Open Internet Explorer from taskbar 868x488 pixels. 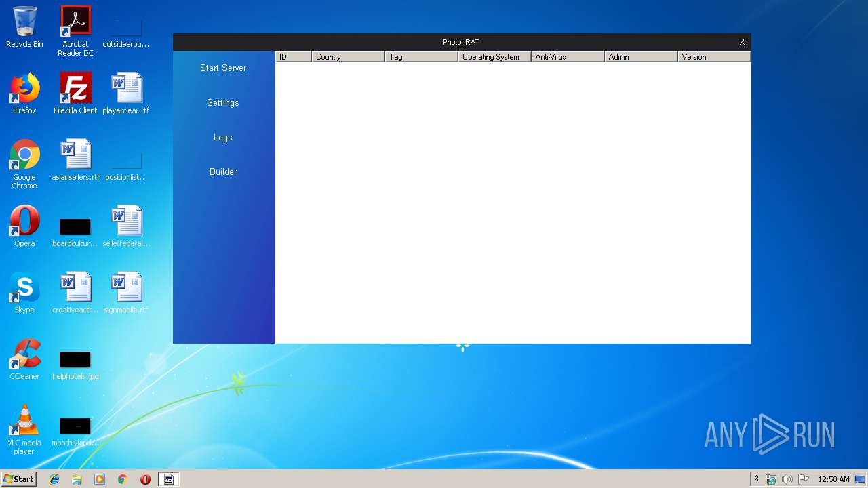[x=54, y=479]
